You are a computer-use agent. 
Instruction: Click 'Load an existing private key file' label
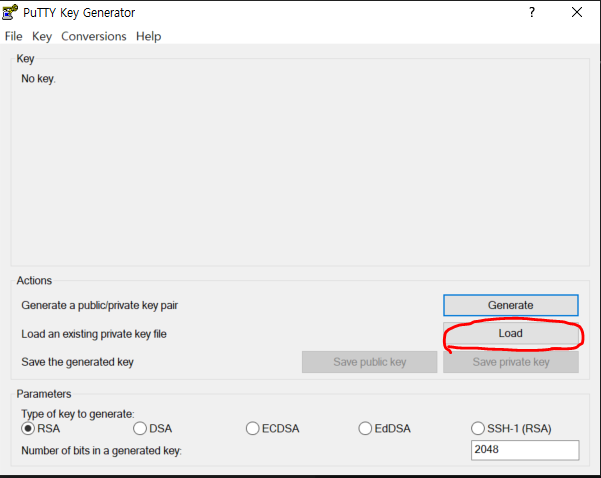click(x=94, y=334)
